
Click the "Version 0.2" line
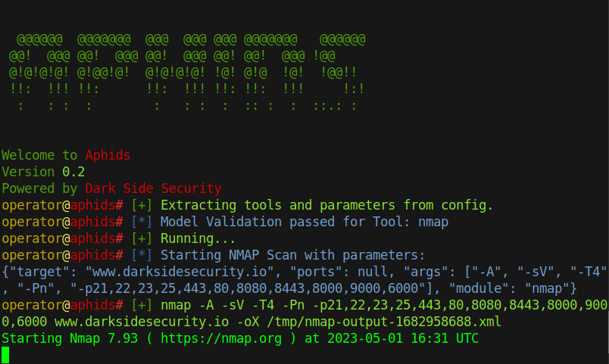pos(43,172)
